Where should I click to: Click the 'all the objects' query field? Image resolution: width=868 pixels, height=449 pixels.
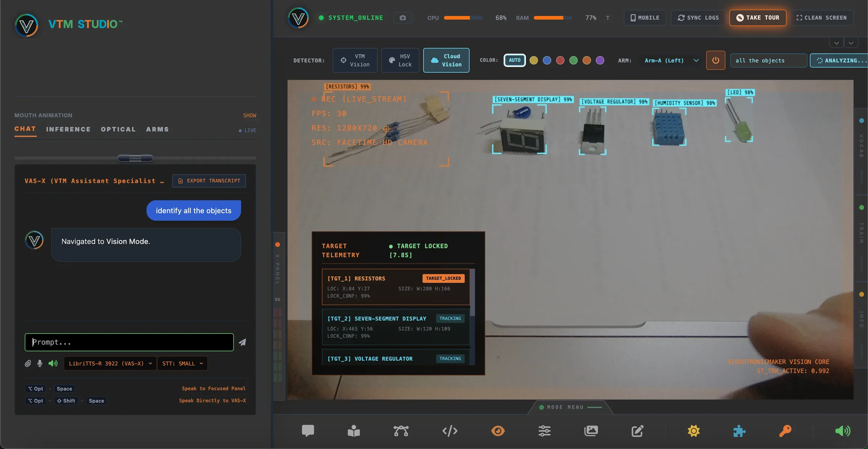[x=769, y=60]
